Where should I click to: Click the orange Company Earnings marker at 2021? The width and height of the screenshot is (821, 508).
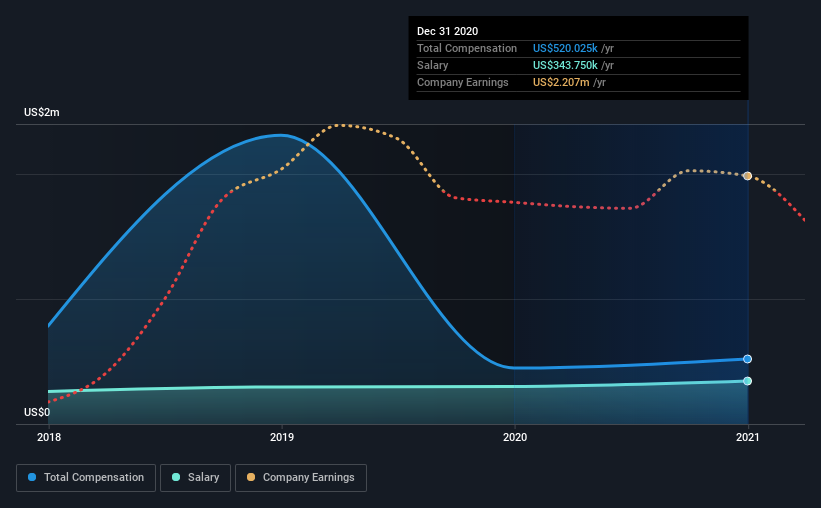pos(747,176)
